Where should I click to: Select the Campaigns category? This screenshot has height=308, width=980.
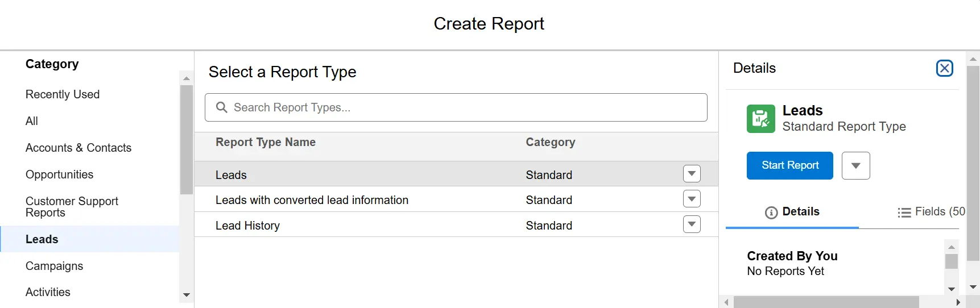tap(55, 266)
